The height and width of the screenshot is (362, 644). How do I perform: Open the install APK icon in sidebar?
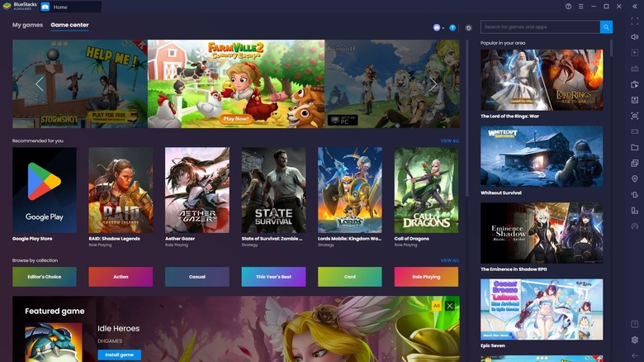click(x=635, y=84)
